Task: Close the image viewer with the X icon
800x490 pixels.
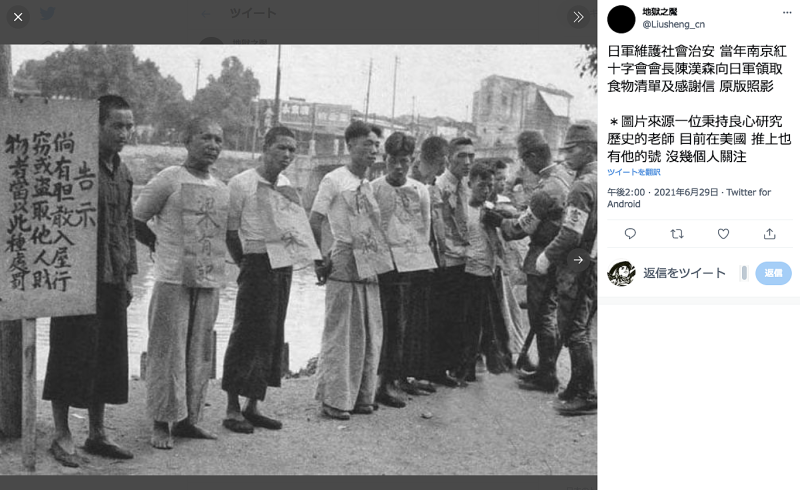Action: click(18, 17)
